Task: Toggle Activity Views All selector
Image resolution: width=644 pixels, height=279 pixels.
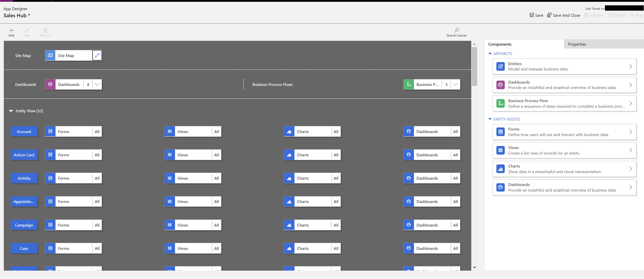Action: click(x=216, y=178)
